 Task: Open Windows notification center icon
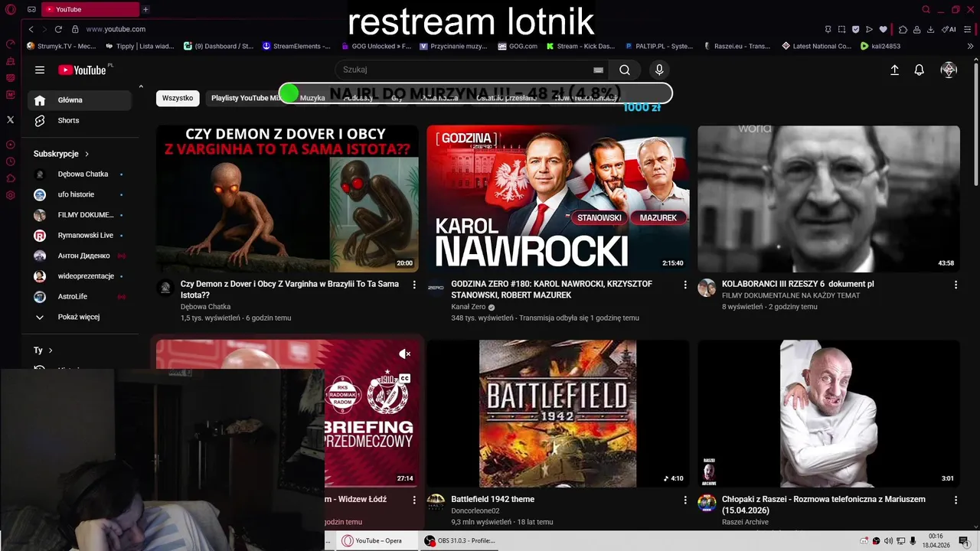pyautogui.click(x=965, y=541)
